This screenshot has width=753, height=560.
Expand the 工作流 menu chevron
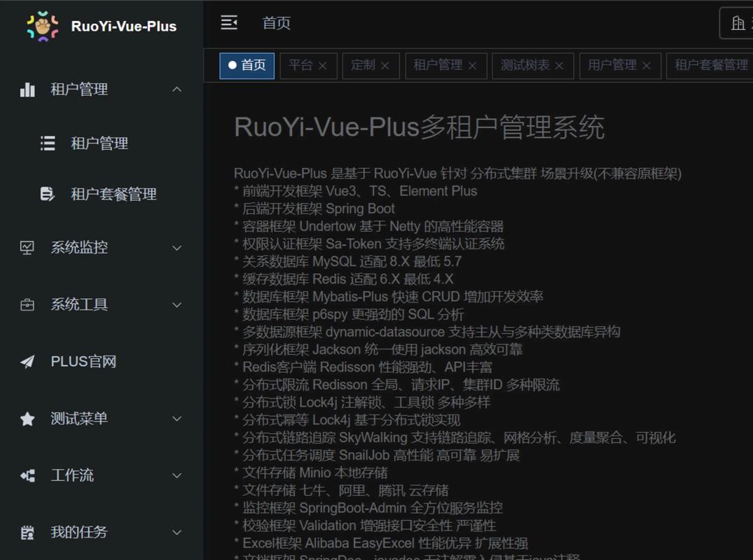pyautogui.click(x=177, y=475)
